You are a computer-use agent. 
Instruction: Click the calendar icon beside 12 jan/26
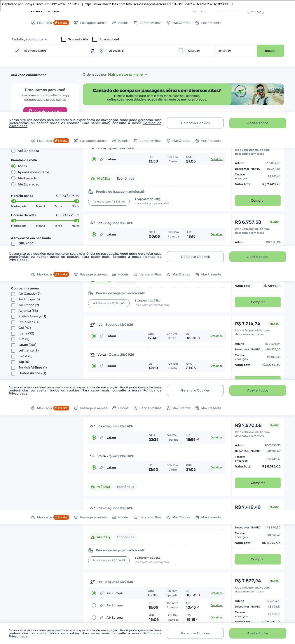181,51
